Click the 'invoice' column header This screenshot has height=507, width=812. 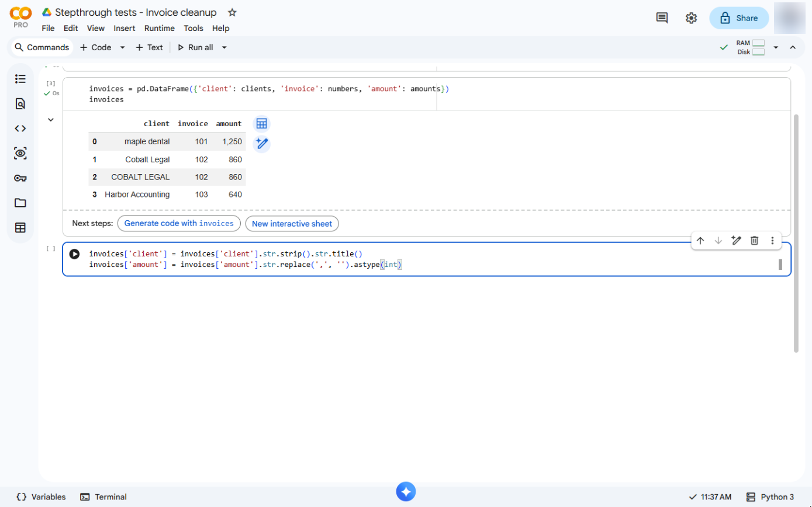click(x=193, y=124)
